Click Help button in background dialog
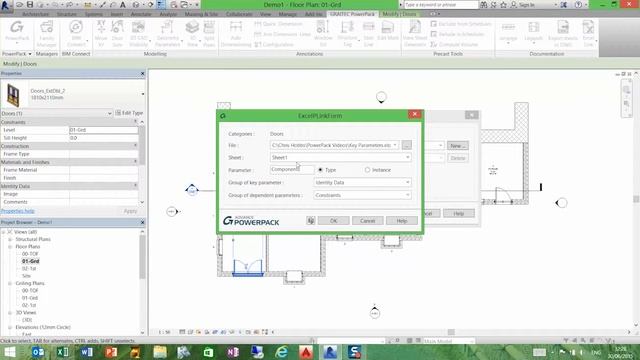Screen dimensions: 640x360 click(x=459, y=213)
